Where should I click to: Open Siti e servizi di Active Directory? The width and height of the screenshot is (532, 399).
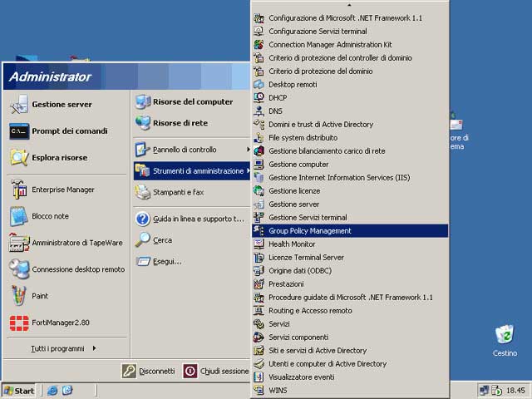click(x=350, y=351)
